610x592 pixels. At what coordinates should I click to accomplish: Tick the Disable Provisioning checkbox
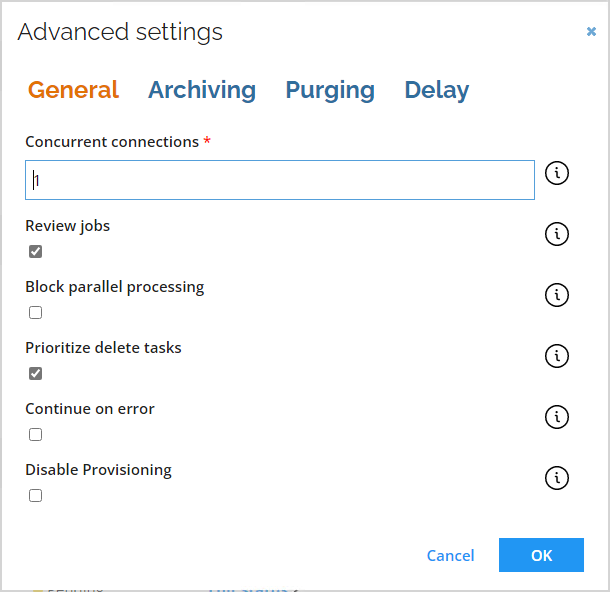point(35,496)
